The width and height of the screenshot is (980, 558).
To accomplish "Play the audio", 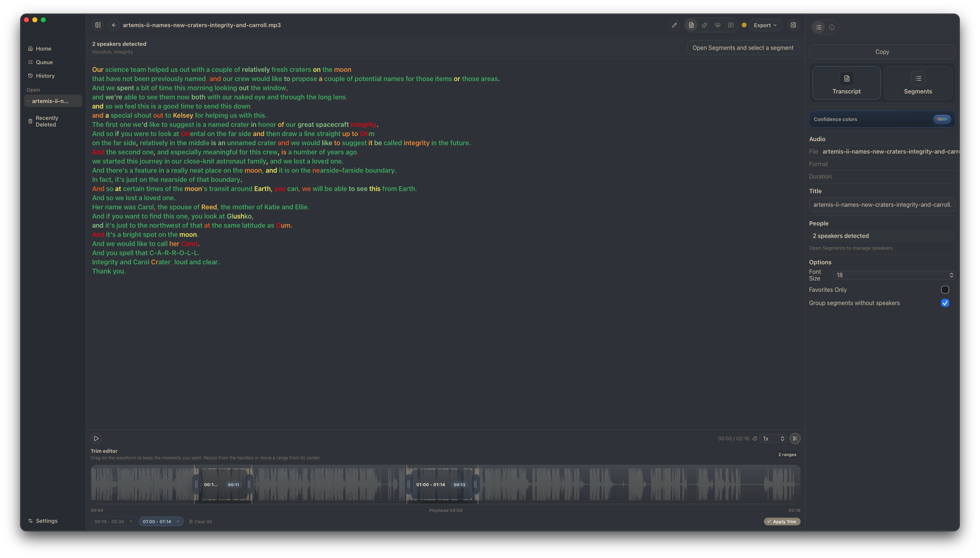I will [96, 438].
